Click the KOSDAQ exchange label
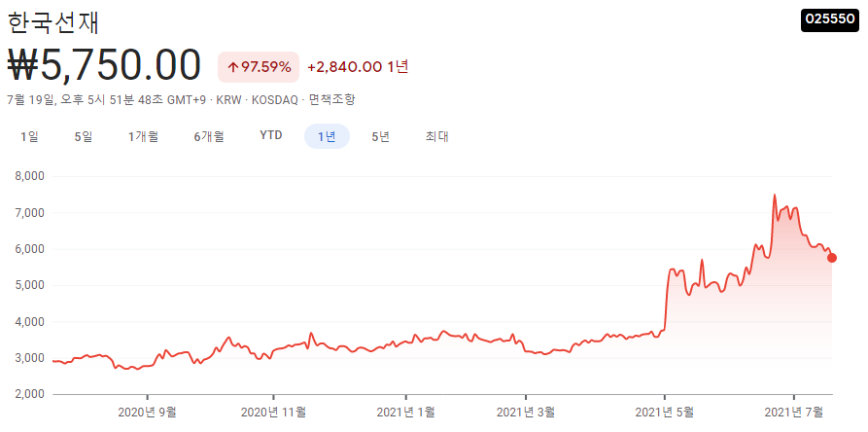 click(274, 100)
